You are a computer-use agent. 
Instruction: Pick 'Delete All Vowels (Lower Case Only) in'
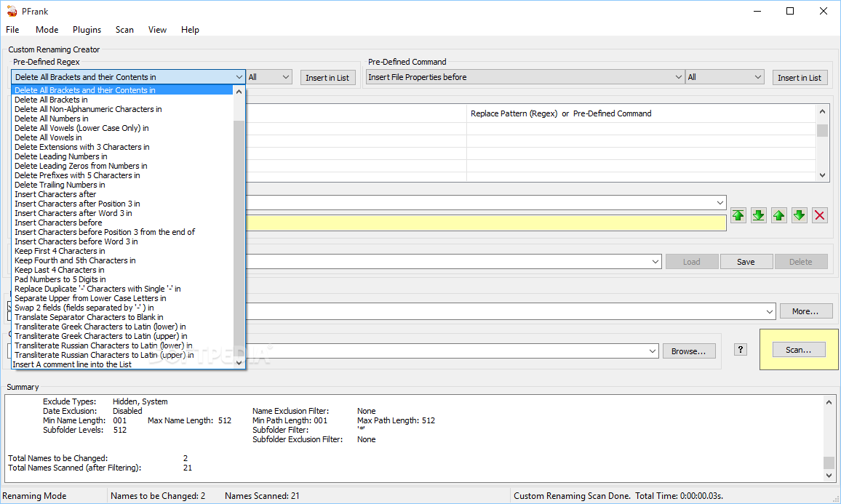coord(122,128)
